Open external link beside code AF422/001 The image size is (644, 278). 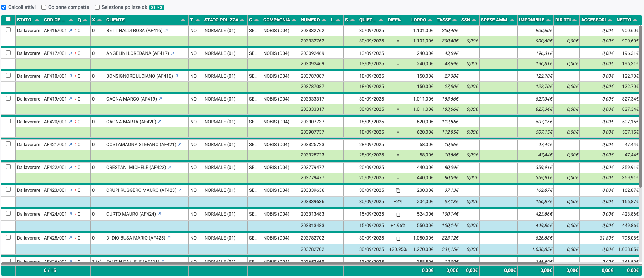pyautogui.click(x=71, y=167)
